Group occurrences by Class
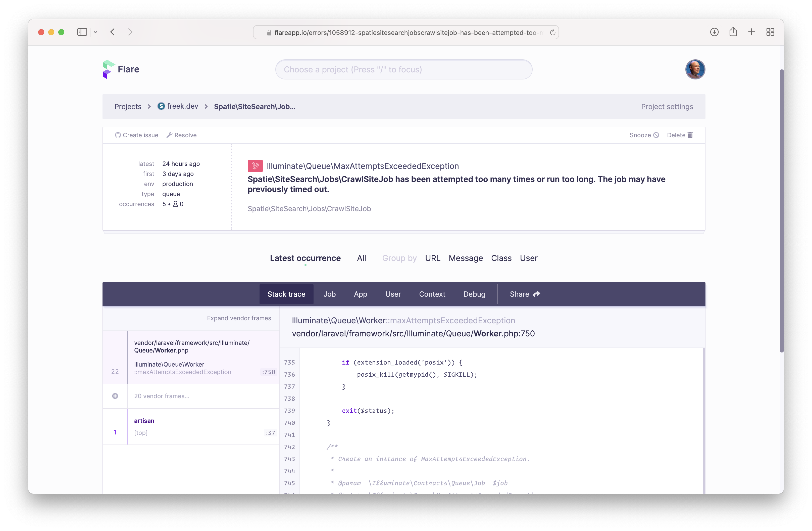Viewport: 812px width, 531px height. 501,258
